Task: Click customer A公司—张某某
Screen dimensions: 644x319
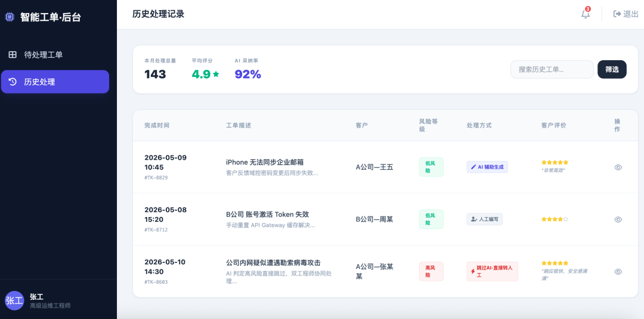Action: click(374, 271)
